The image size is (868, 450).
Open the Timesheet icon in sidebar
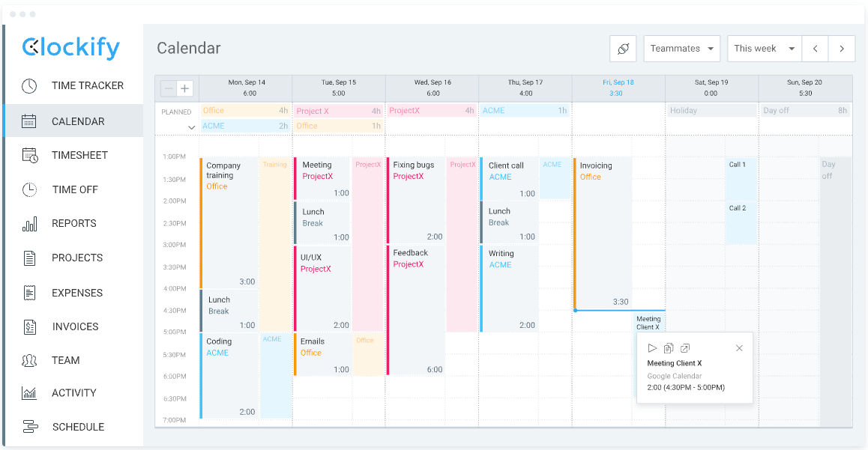[29, 155]
